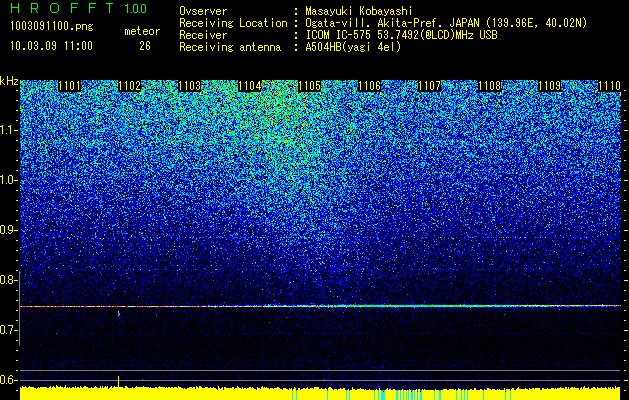Click the 1.0 kHz axis label
Screen dimensions: 629x400
pos(9,181)
